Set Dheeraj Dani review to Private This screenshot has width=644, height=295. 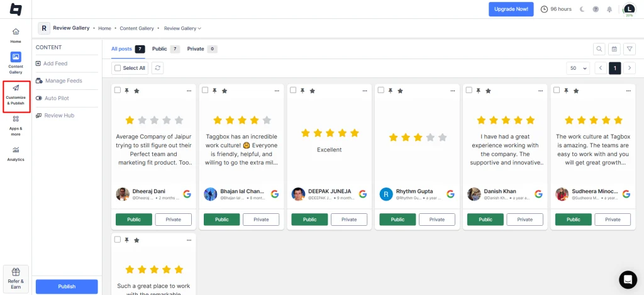[174, 220]
